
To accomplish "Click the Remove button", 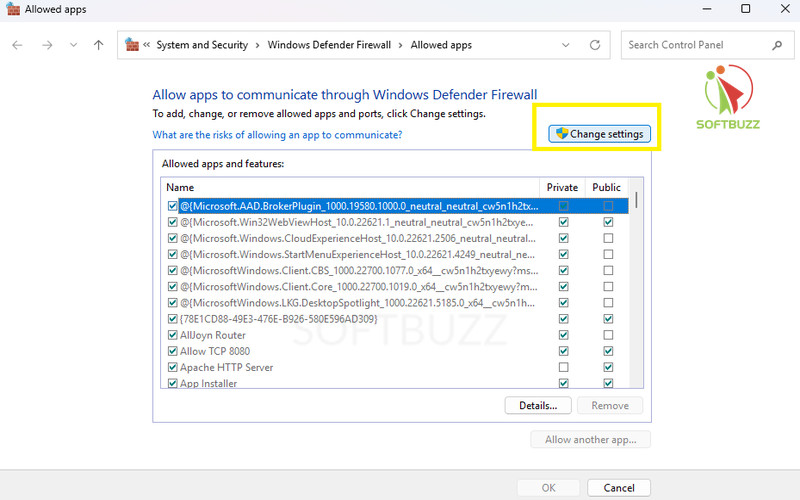I will (x=610, y=406).
